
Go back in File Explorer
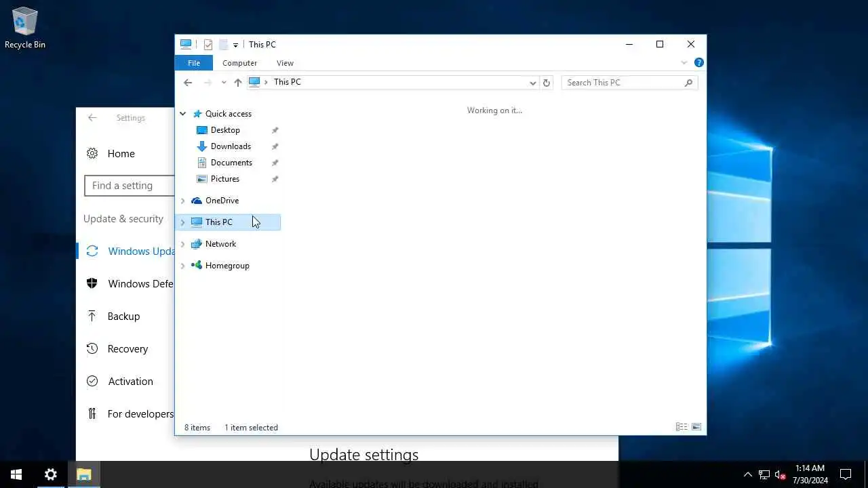(188, 83)
